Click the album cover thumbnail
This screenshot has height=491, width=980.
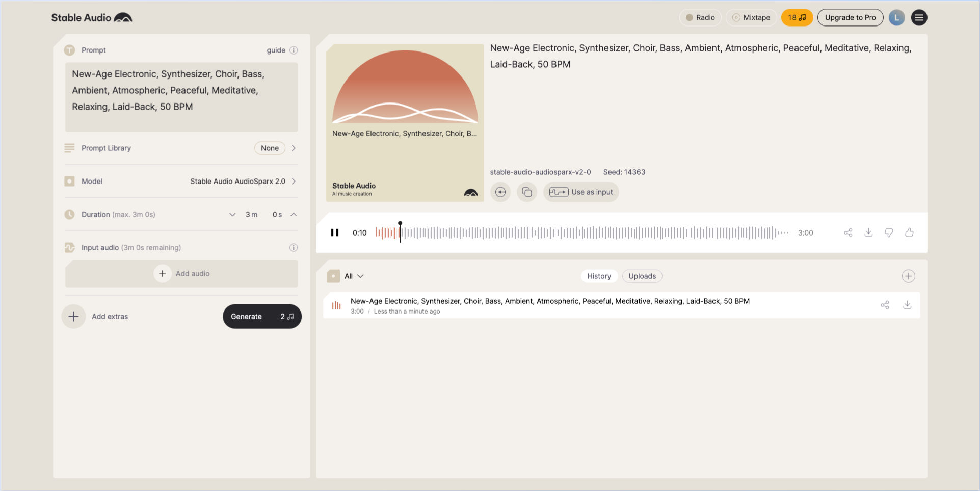tap(405, 122)
